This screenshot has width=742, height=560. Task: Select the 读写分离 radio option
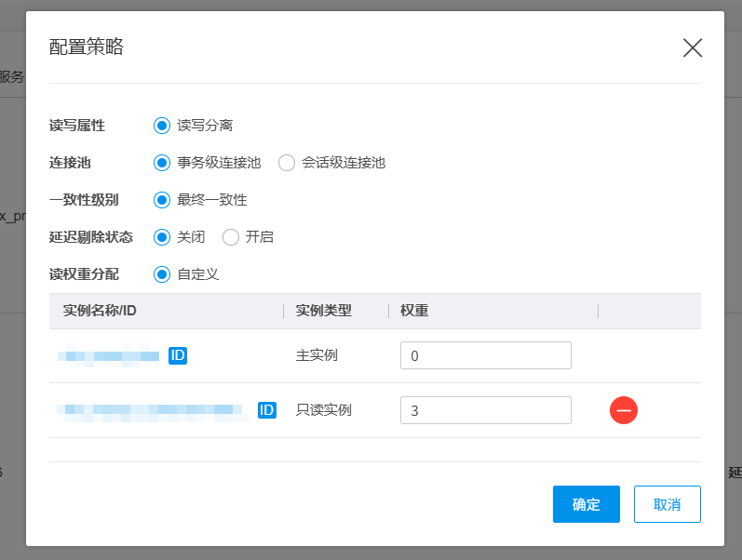click(162, 126)
